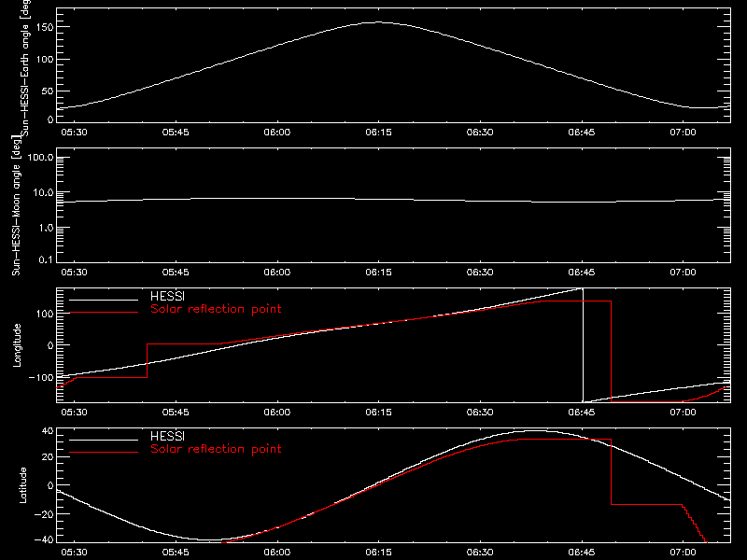This screenshot has height=560, width=747.
Task: Click the 1.0 tick on Moon angle axis
Action: pos(46,228)
